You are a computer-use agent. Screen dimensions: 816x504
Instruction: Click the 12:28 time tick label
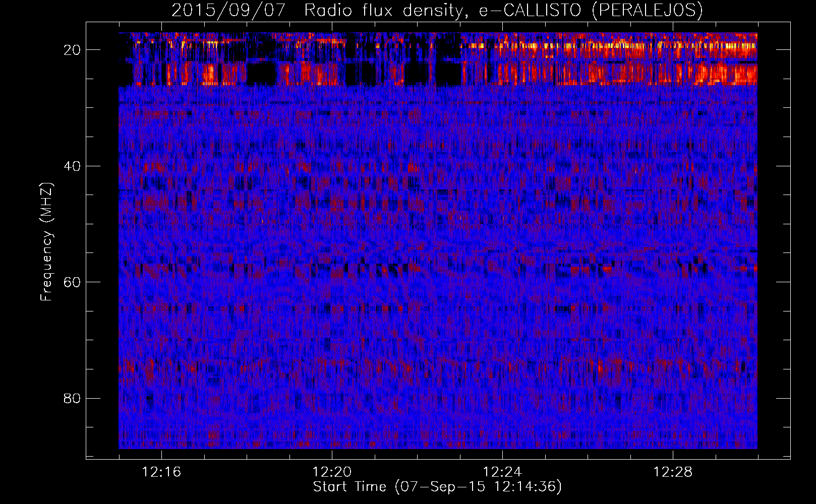pos(673,472)
